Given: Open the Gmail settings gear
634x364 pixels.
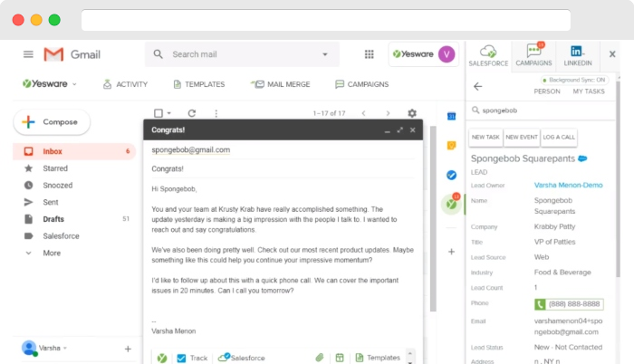Looking at the screenshot, I should pyautogui.click(x=412, y=113).
